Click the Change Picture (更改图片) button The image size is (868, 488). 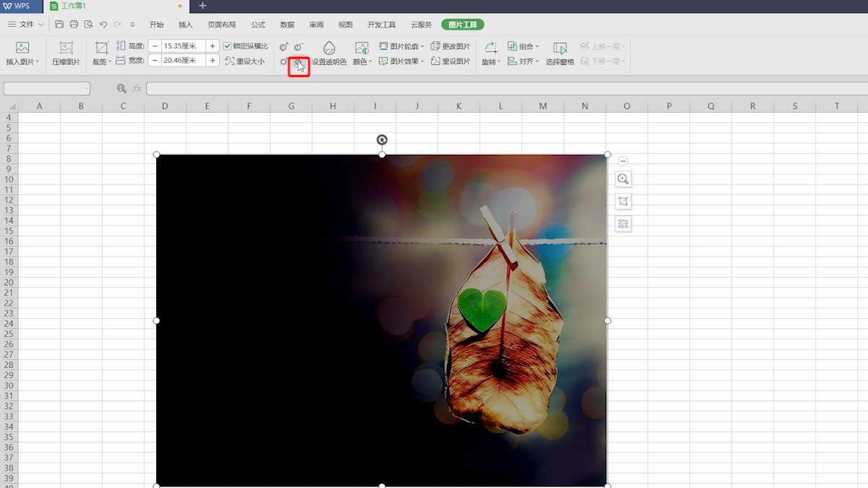[451, 46]
